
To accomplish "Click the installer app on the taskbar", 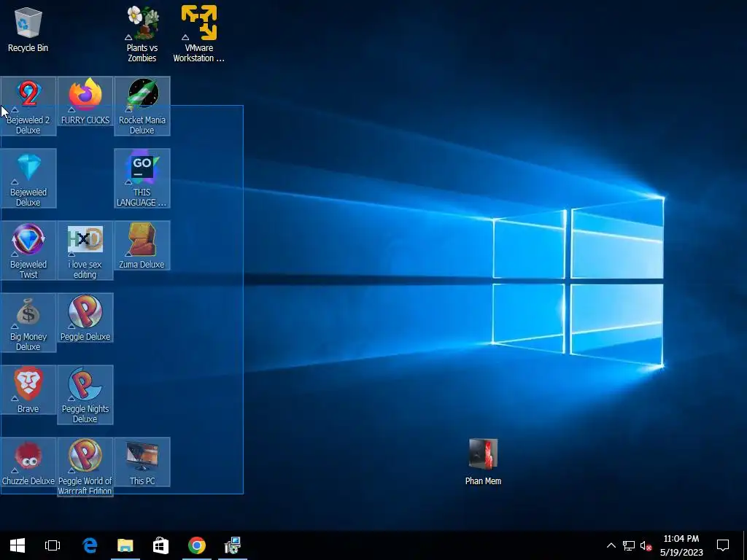I will click(x=233, y=545).
